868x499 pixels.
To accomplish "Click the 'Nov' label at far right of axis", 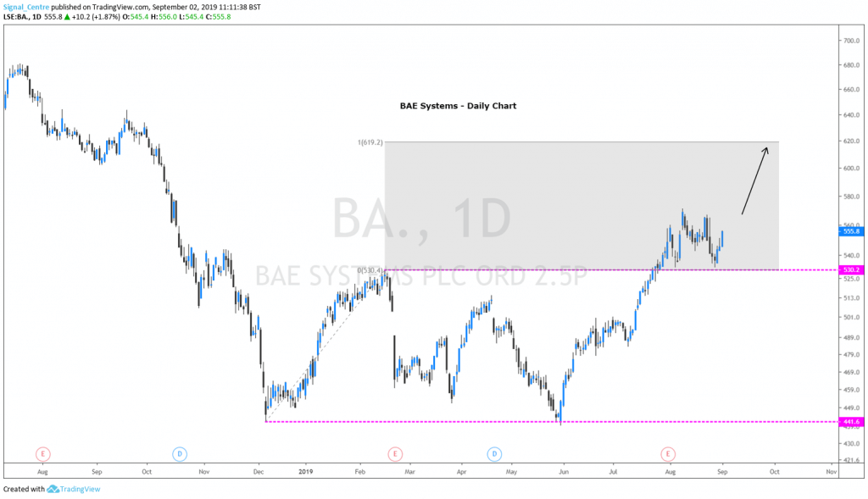I will tap(831, 472).
